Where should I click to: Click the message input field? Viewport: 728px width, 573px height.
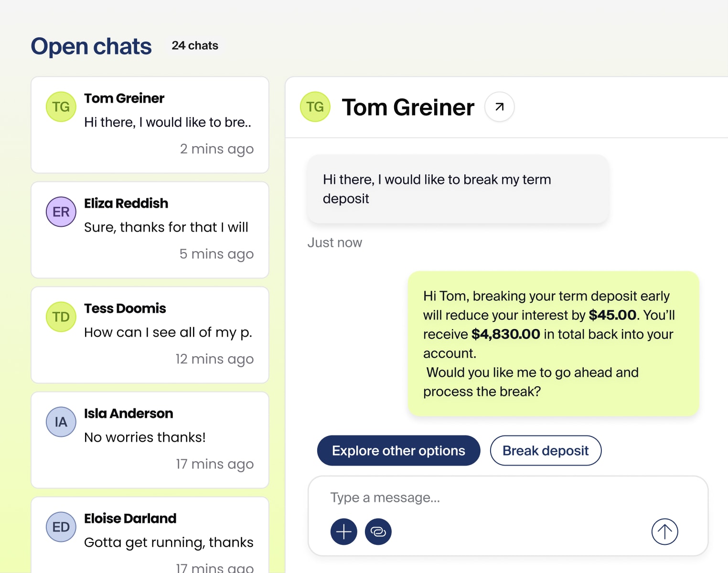(478, 497)
